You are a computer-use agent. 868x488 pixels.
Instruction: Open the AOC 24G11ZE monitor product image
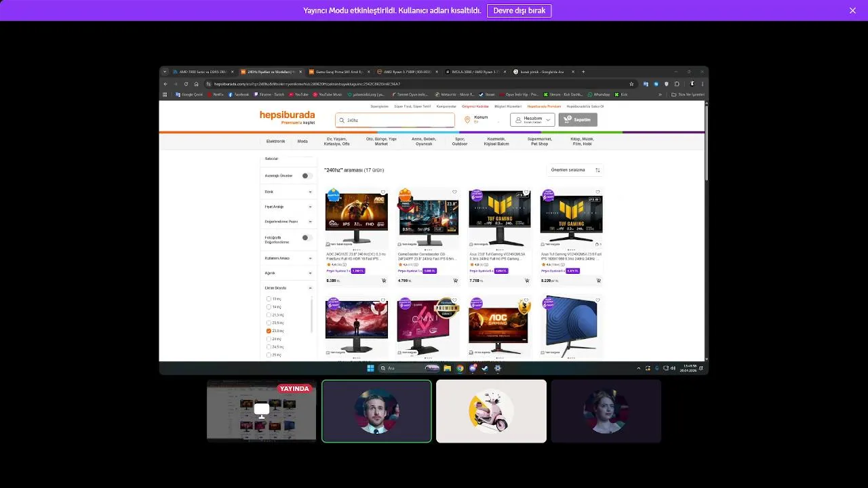(x=356, y=217)
